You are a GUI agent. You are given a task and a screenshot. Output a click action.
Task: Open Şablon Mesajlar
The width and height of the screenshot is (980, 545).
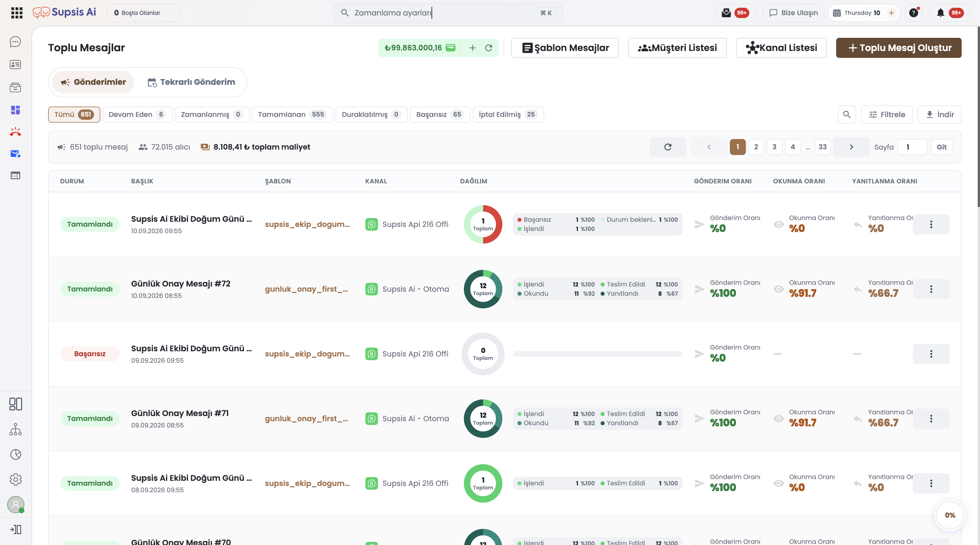click(x=565, y=48)
